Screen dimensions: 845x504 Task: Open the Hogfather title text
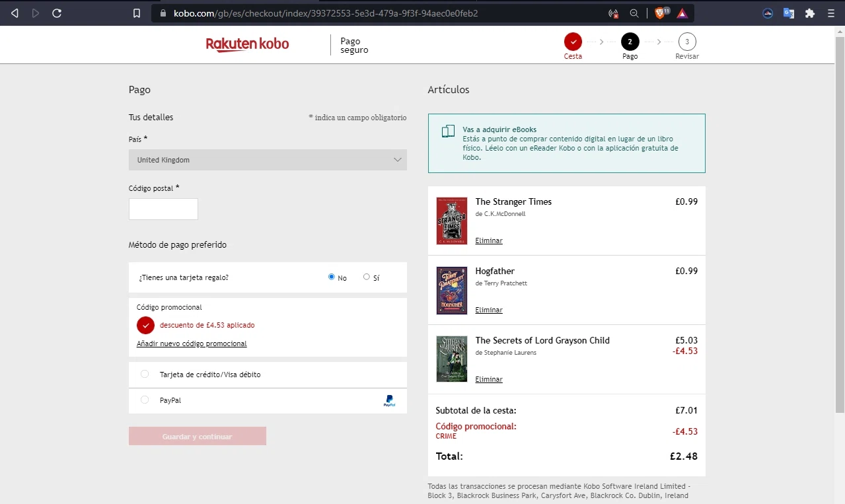click(495, 271)
